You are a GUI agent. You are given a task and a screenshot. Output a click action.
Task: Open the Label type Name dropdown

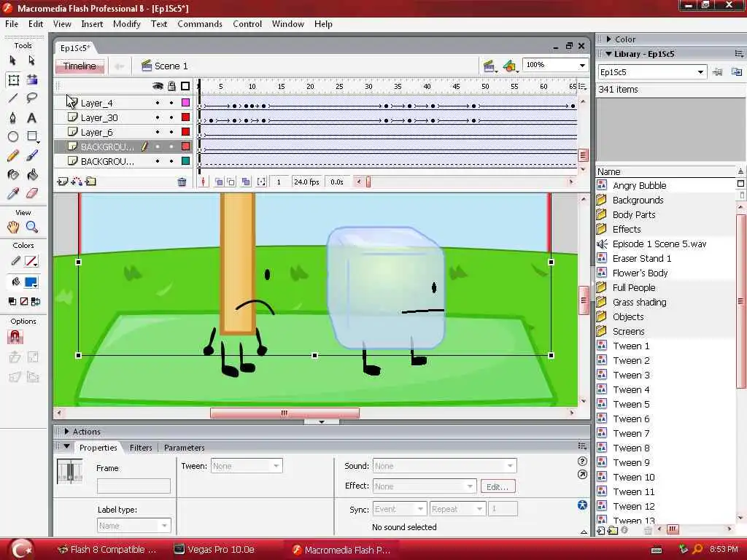tap(133, 526)
